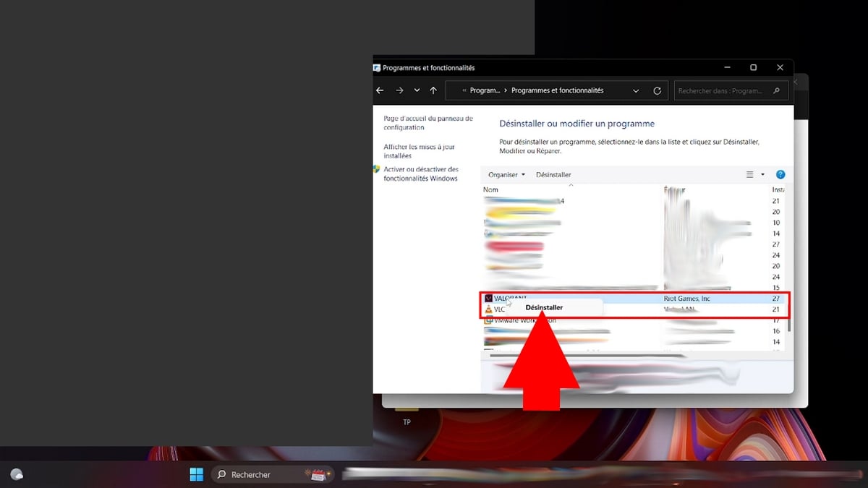
Task: Refresh the Programmes et fonctionnalités list
Action: point(657,91)
